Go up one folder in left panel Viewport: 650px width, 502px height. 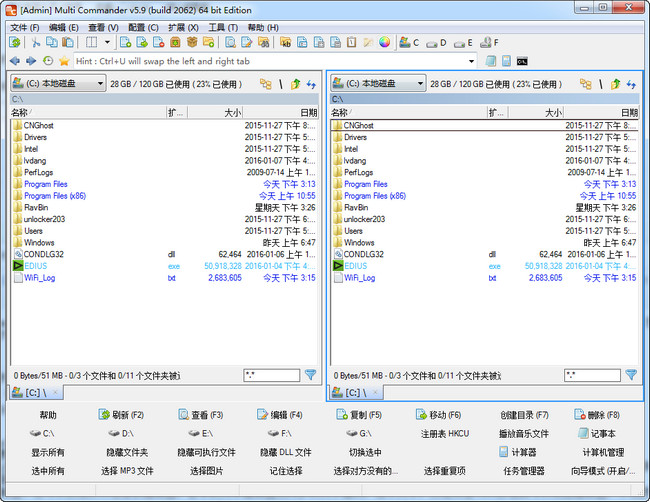click(x=295, y=84)
